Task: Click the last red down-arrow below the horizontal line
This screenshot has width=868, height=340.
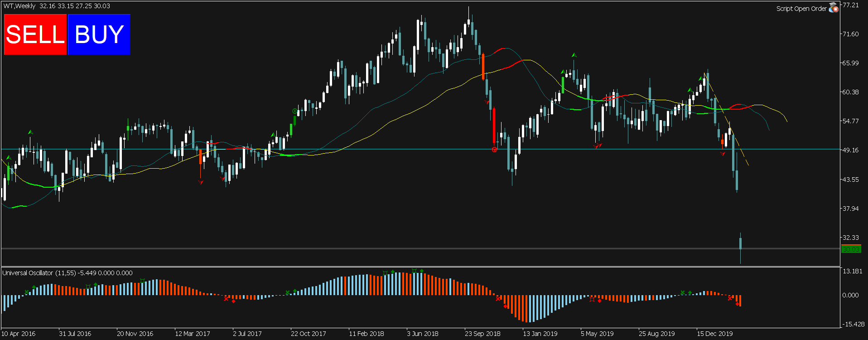Action: point(722,154)
